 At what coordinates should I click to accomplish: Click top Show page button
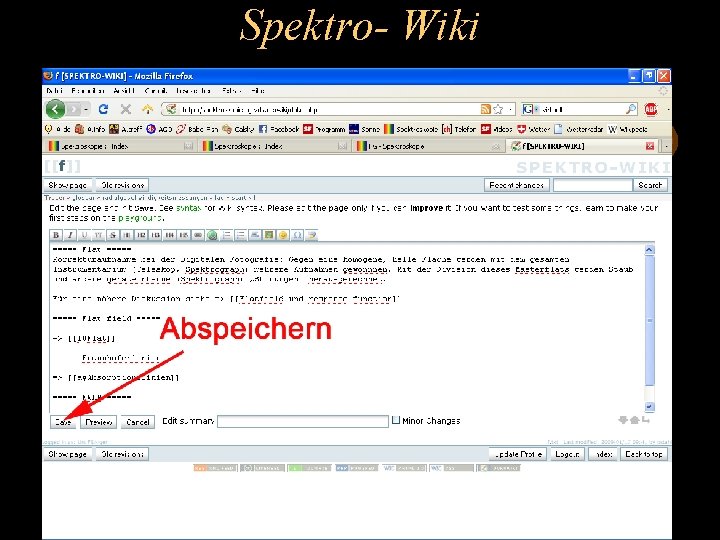coord(68,185)
